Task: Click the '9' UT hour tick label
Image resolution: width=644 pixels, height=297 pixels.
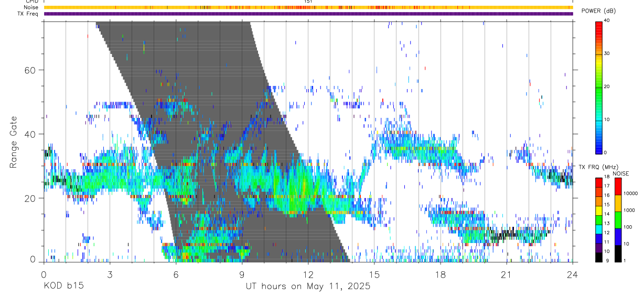Action: 242,274
